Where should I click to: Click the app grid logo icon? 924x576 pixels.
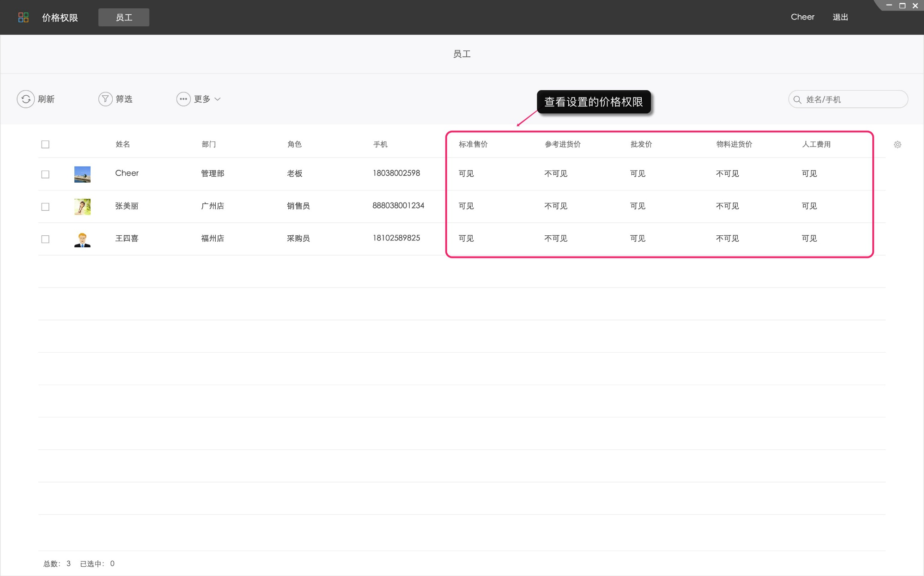coord(23,18)
